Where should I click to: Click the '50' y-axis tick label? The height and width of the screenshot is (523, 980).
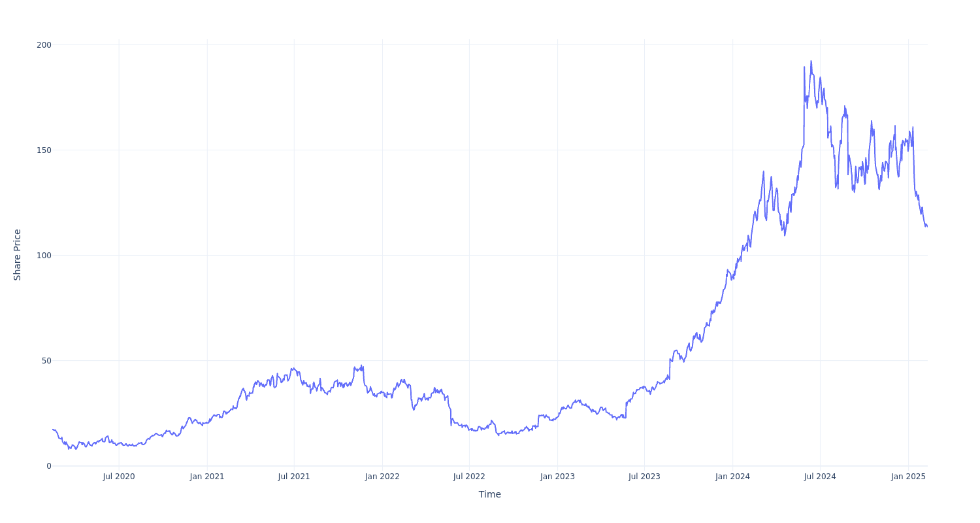coord(46,361)
